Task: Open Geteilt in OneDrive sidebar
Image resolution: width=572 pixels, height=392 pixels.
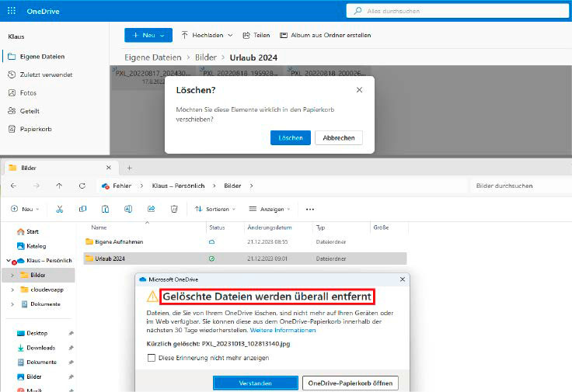Action: 24,111
